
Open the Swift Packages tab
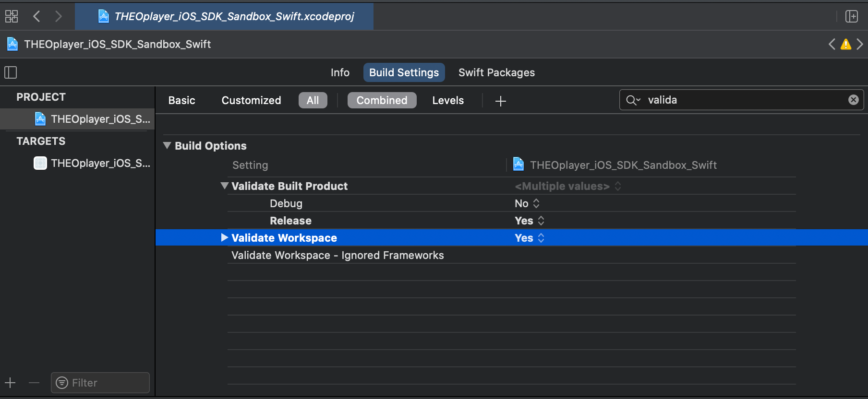(x=496, y=72)
